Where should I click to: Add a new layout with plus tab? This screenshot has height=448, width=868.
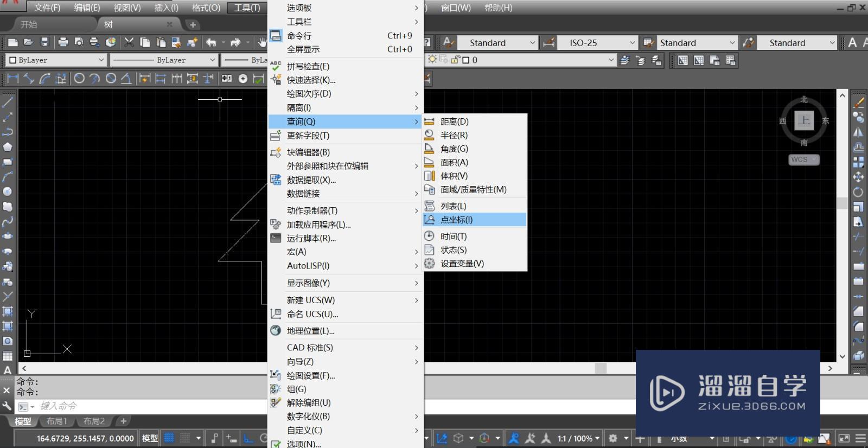(x=123, y=421)
